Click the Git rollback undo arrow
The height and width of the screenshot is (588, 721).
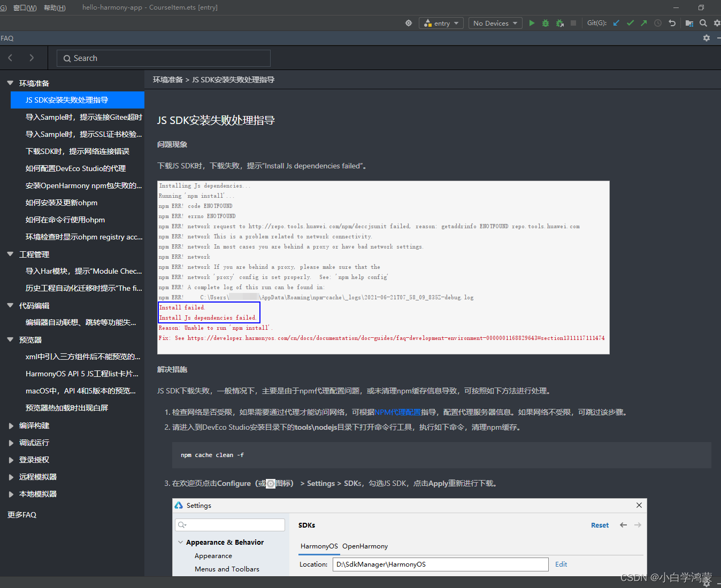tap(672, 23)
